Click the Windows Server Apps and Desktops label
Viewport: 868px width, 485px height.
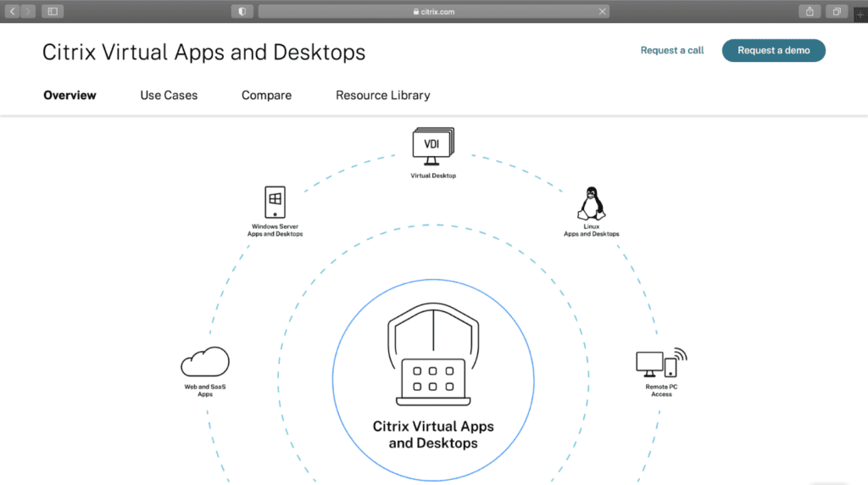275,231
